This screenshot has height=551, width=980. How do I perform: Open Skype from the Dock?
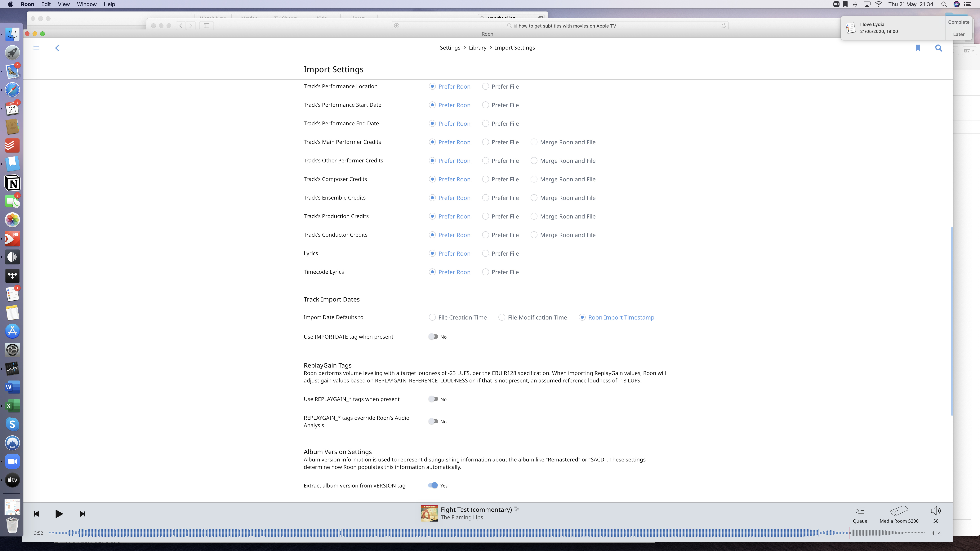coord(12,424)
